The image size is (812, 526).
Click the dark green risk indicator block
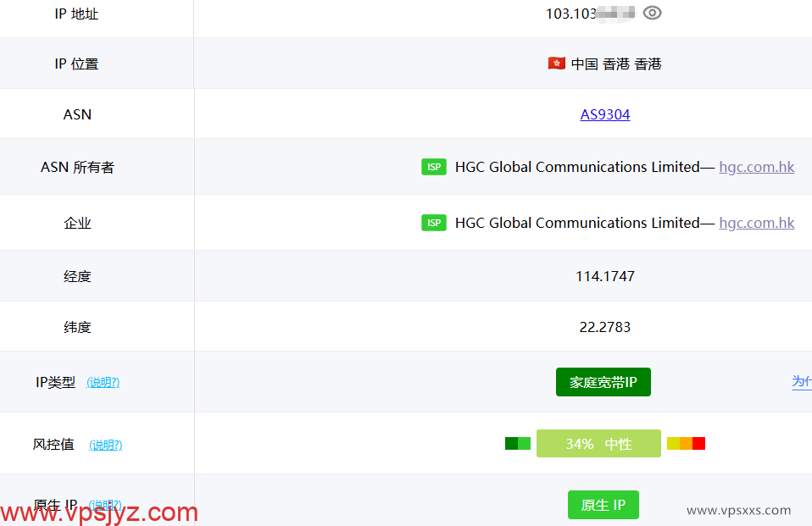click(510, 443)
